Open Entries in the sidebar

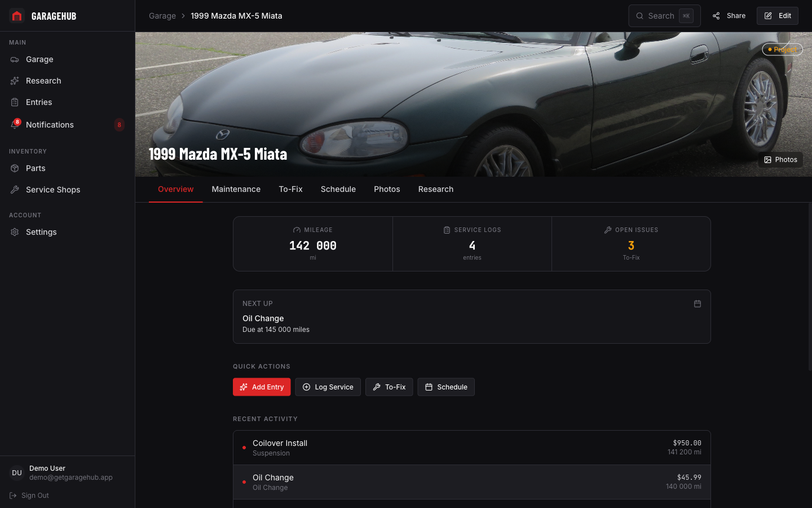[x=68, y=102]
